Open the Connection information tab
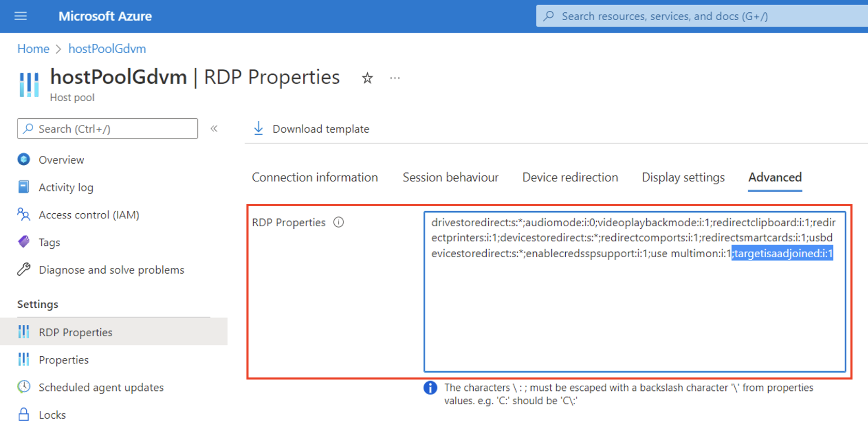Image resolution: width=868 pixels, height=442 pixels. coord(315,177)
